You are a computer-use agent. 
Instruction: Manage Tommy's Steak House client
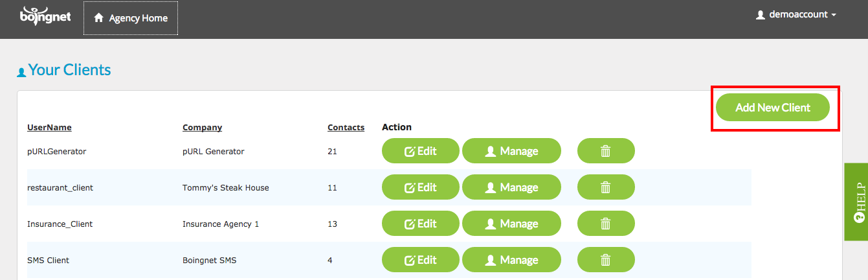point(511,187)
